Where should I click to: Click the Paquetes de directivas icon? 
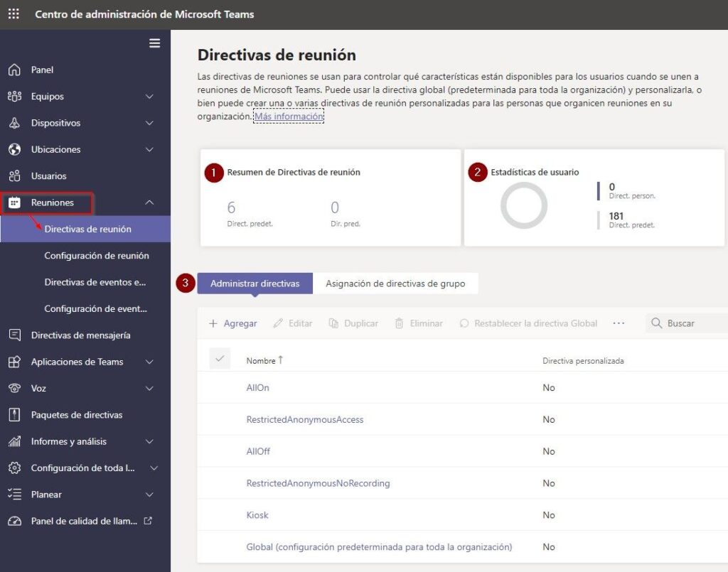pos(14,415)
